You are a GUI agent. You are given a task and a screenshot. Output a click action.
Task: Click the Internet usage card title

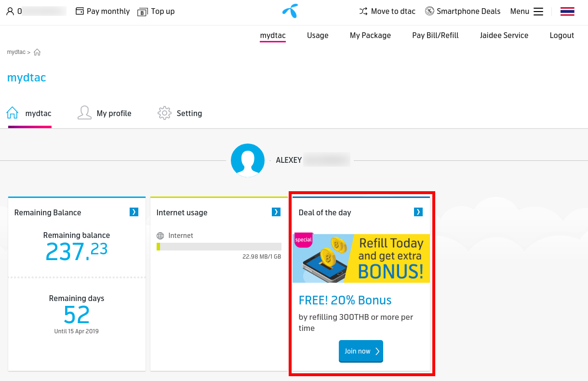[182, 212]
